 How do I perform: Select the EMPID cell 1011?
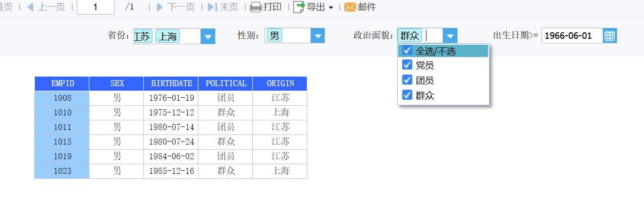(x=62, y=127)
